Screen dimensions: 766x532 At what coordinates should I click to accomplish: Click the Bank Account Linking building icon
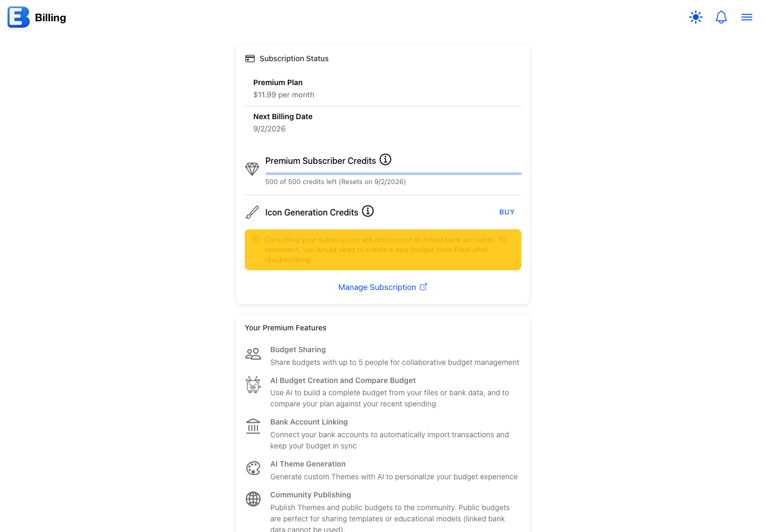coord(253,426)
